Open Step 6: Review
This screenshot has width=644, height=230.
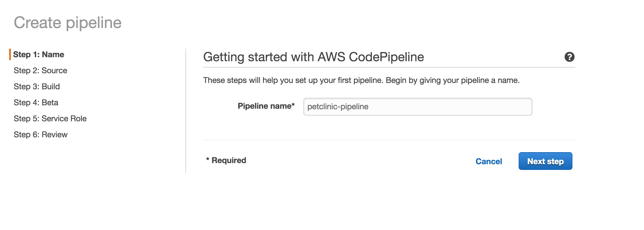pos(40,135)
